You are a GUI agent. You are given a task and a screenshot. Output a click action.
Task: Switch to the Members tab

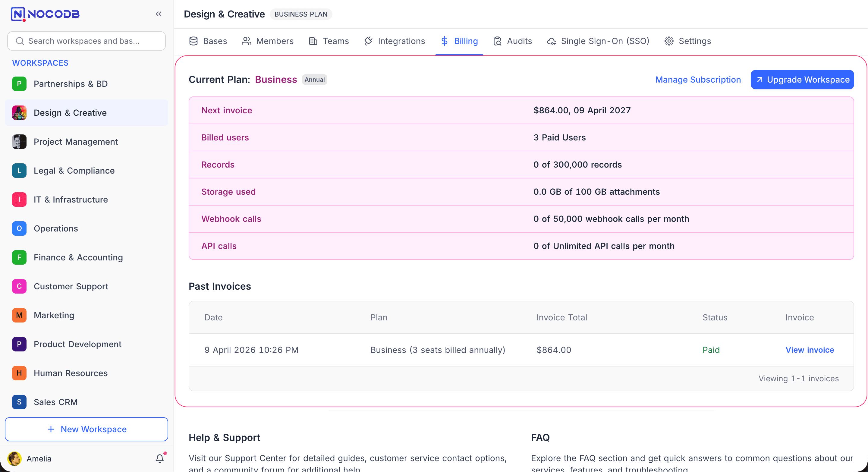point(268,41)
